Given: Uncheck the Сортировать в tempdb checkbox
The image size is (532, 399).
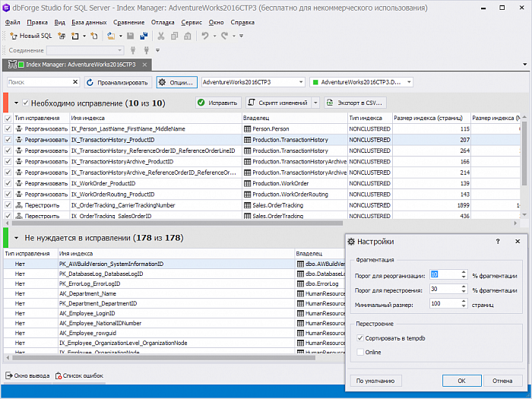Looking at the screenshot, I should point(360,337).
